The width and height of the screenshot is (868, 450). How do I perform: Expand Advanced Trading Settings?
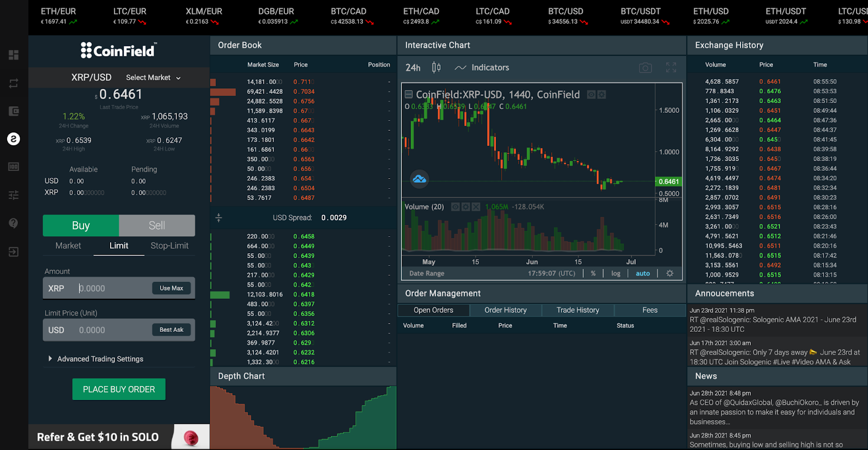click(95, 359)
